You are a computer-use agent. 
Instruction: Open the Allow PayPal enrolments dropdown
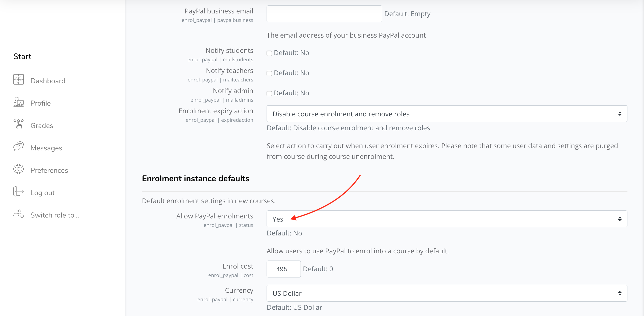click(x=447, y=219)
